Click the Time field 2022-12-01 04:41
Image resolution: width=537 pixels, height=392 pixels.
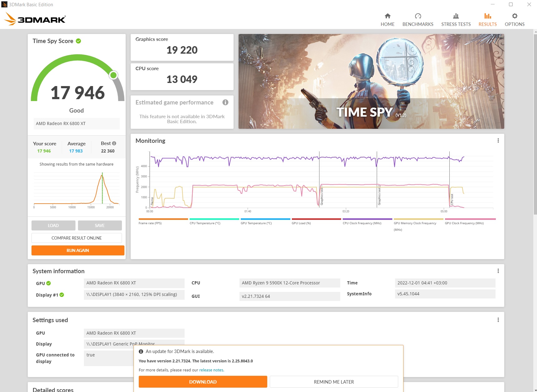(x=445, y=283)
